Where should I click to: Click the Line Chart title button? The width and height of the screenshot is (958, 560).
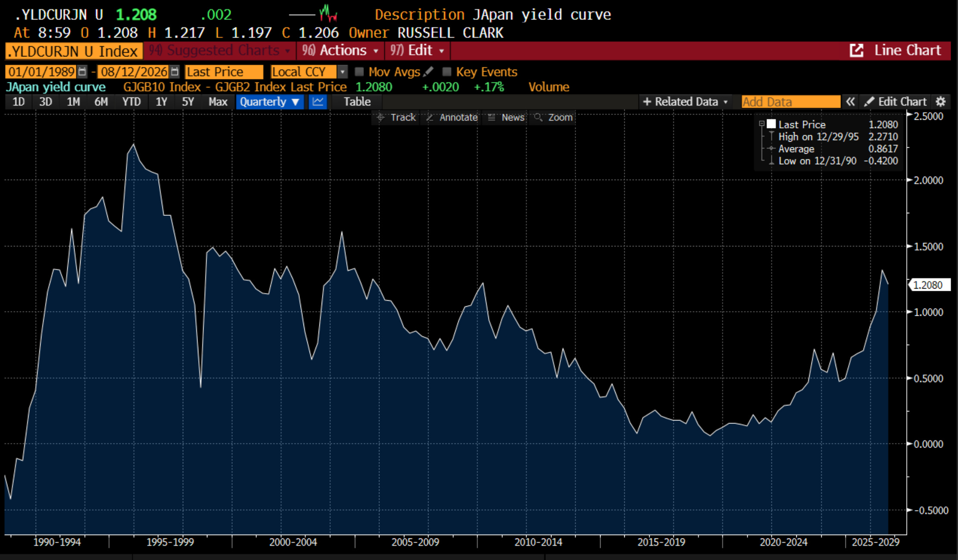[908, 50]
